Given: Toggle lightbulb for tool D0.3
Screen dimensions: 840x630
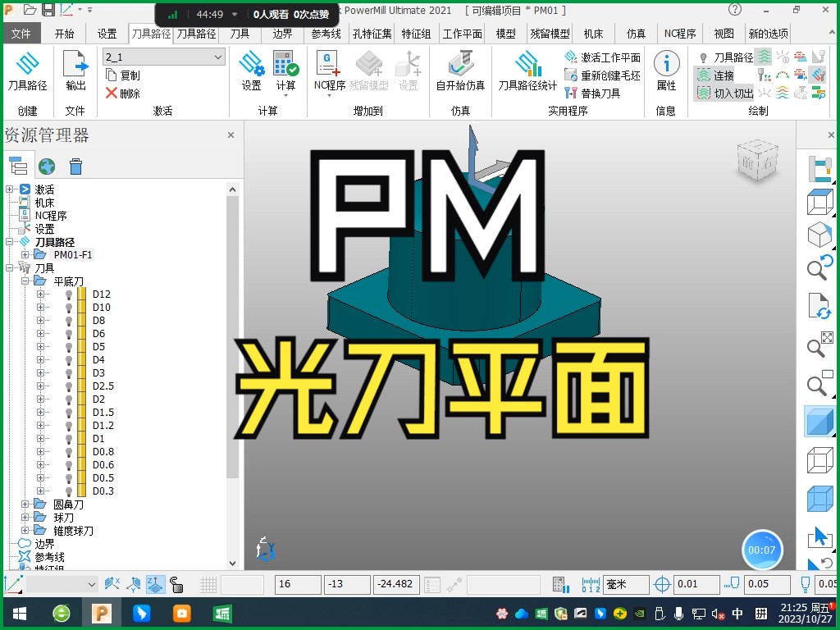Looking at the screenshot, I should 69,491.
